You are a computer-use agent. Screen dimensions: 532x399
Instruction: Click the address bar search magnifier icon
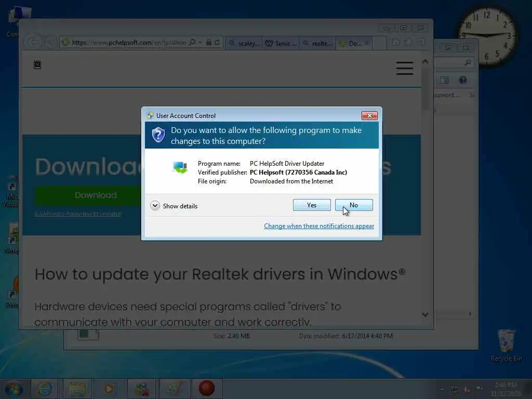pyautogui.click(x=192, y=43)
